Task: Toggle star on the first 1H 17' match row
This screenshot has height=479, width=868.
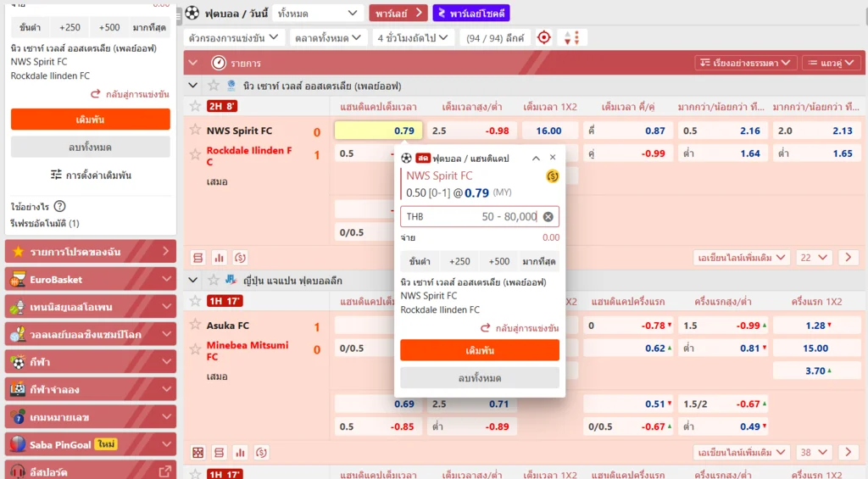Action: pos(195,301)
